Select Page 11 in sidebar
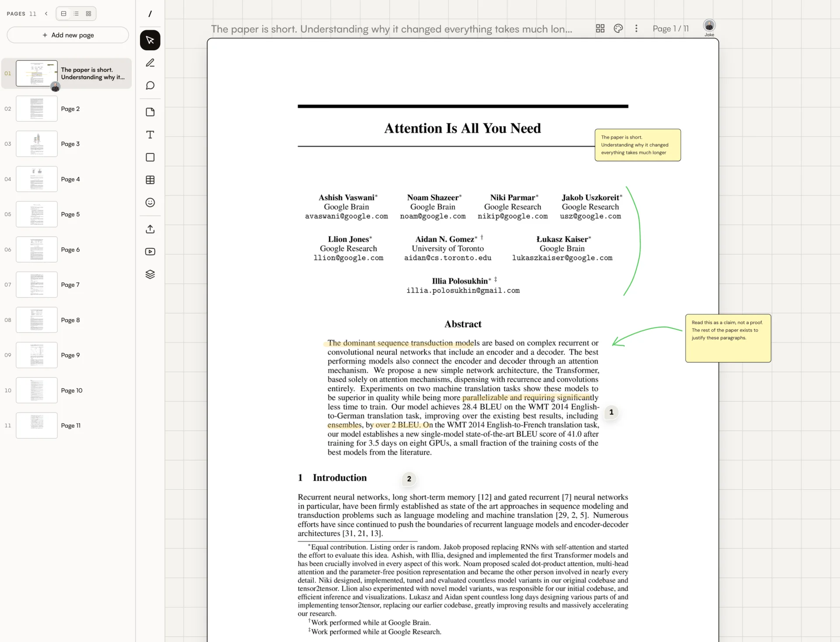The image size is (840, 642). point(66,426)
